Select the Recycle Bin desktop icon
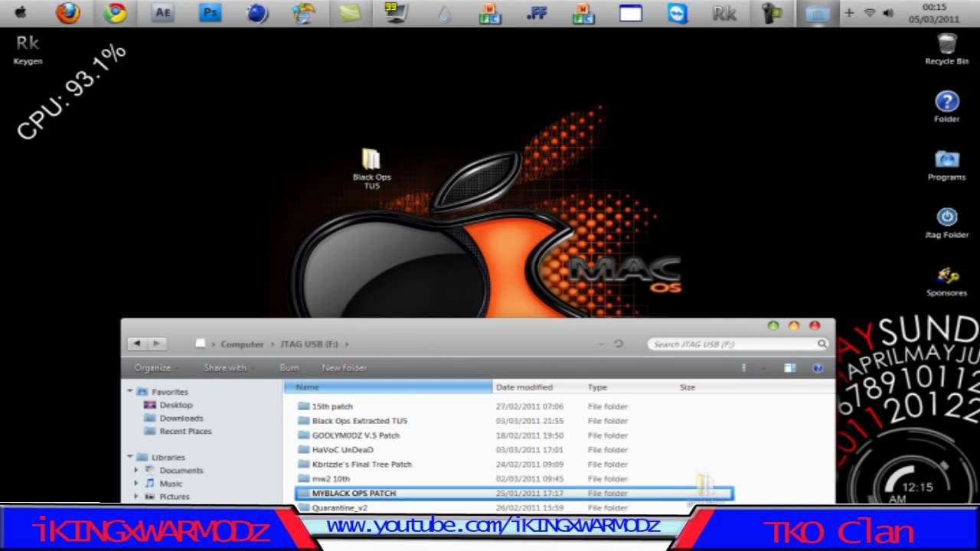Image resolution: width=980 pixels, height=551 pixels. click(x=947, y=49)
